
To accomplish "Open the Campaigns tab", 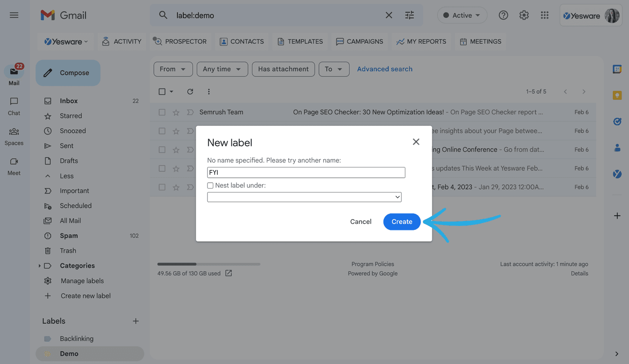I will [359, 41].
